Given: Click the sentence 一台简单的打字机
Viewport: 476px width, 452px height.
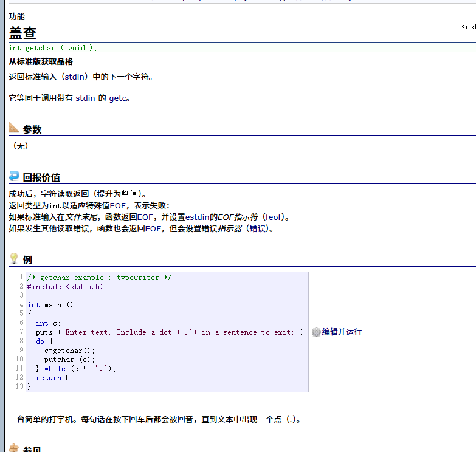Looking at the screenshot, I should pyautogui.click(x=155, y=419).
